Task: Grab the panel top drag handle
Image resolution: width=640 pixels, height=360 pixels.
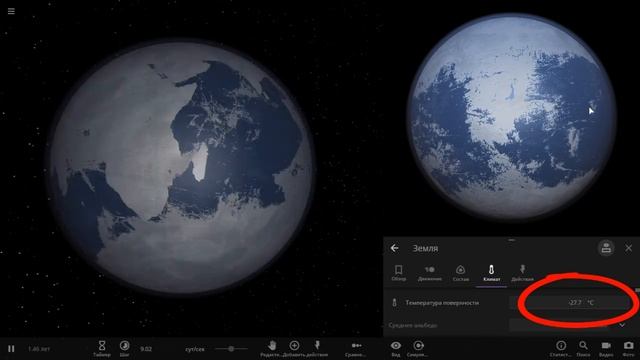Action: [511, 240]
